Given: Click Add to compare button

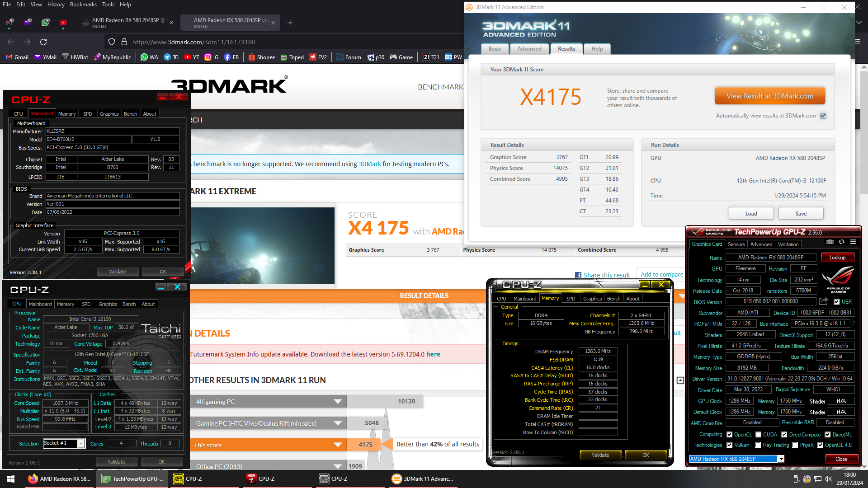Looking at the screenshot, I should 661,274.
